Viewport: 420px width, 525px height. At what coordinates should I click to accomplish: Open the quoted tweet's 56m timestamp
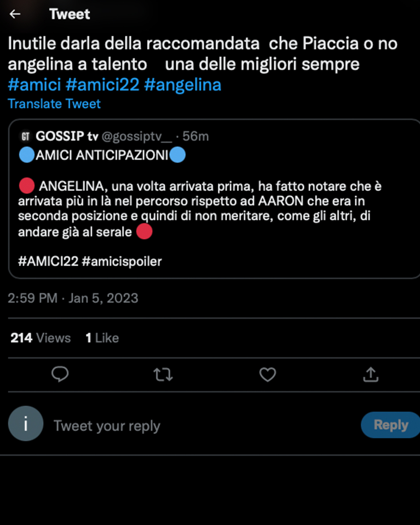coord(196,136)
